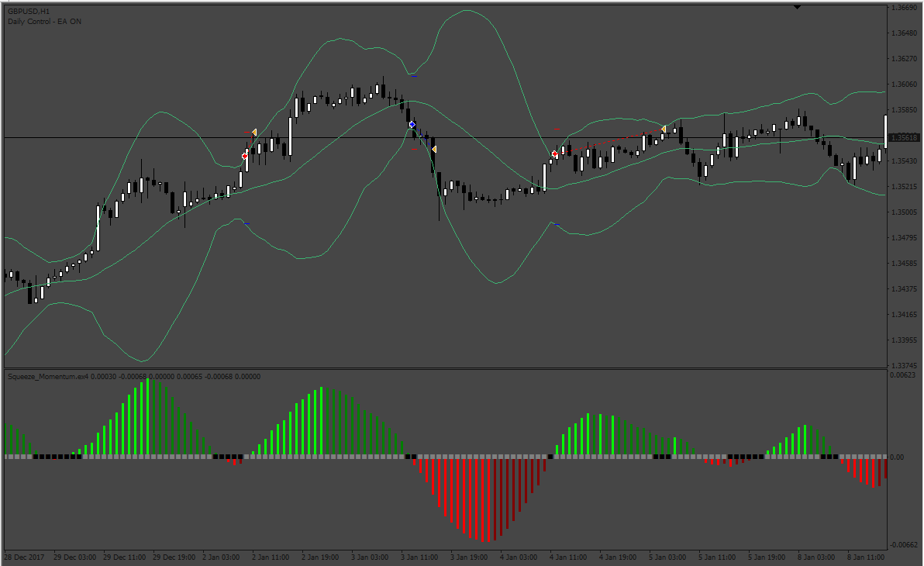924x566 pixels.
Task: Click the 8 Jan 03:00 time label
Action: tap(816, 557)
